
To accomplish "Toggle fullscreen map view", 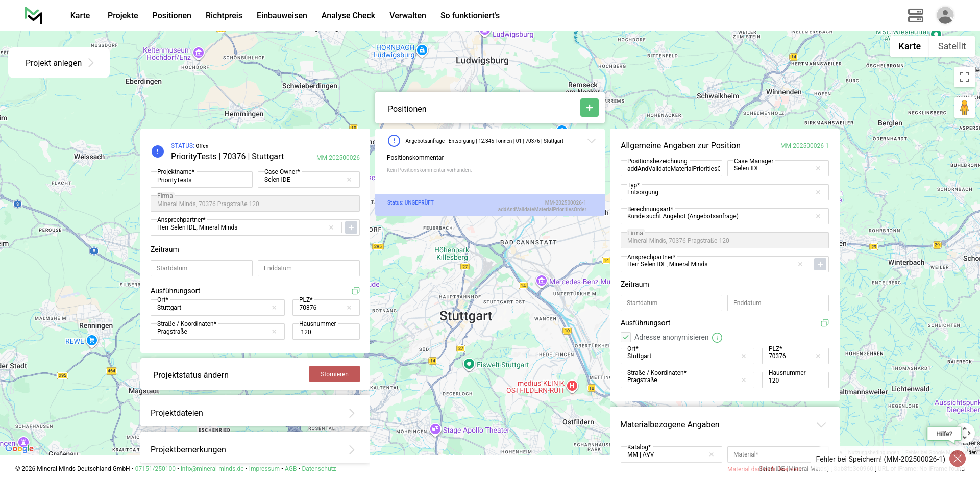I will pos(964,77).
